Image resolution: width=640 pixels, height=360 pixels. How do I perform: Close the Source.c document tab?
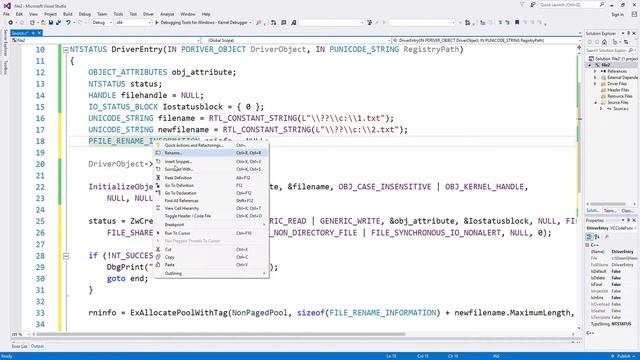click(39, 33)
